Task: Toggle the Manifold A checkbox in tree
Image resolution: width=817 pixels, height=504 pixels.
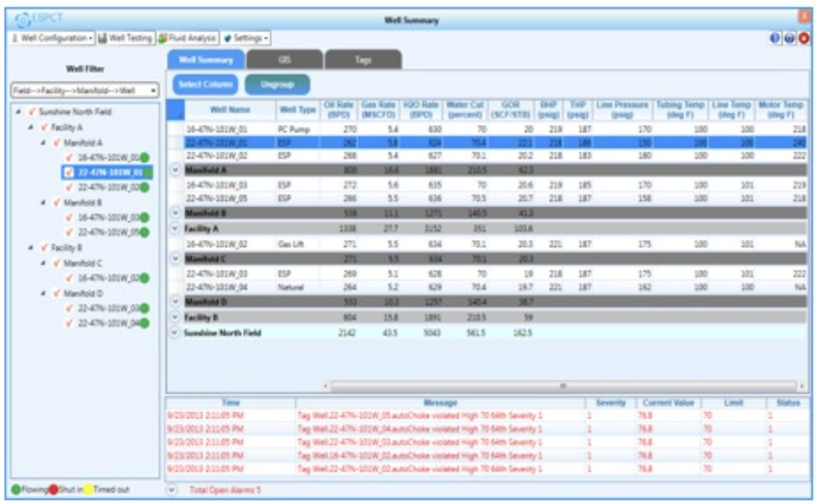Action: pyautogui.click(x=57, y=143)
